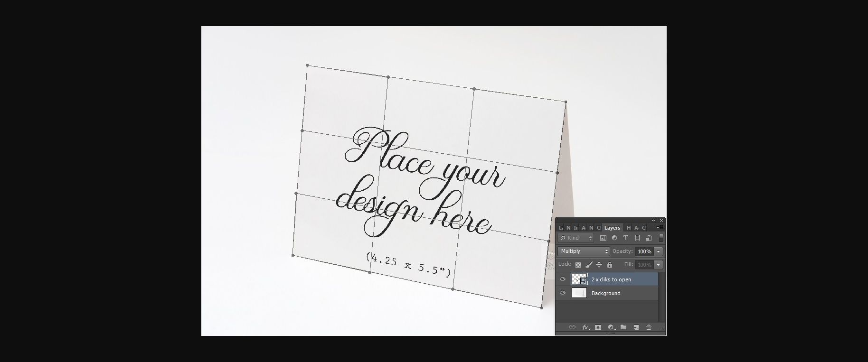Collapse the panel with double arrows
The image size is (868, 362).
pyautogui.click(x=654, y=221)
